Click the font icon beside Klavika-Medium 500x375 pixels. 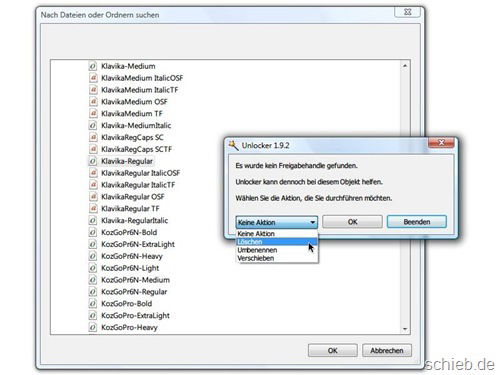point(93,66)
